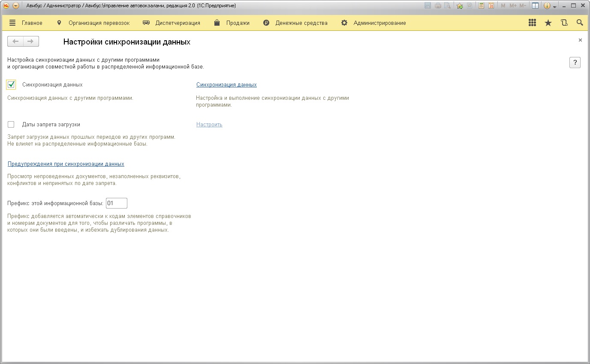The height and width of the screenshot is (364, 590).
Task: Show favorites with the black star icon
Action: (x=548, y=23)
